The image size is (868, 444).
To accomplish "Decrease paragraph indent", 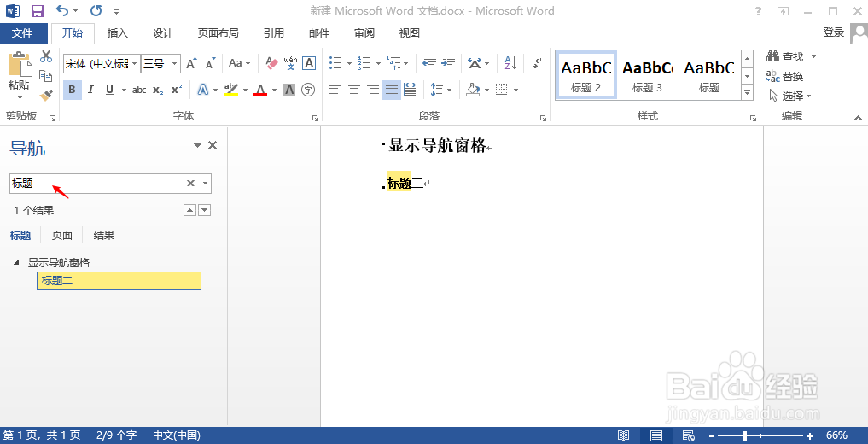I will coord(429,63).
